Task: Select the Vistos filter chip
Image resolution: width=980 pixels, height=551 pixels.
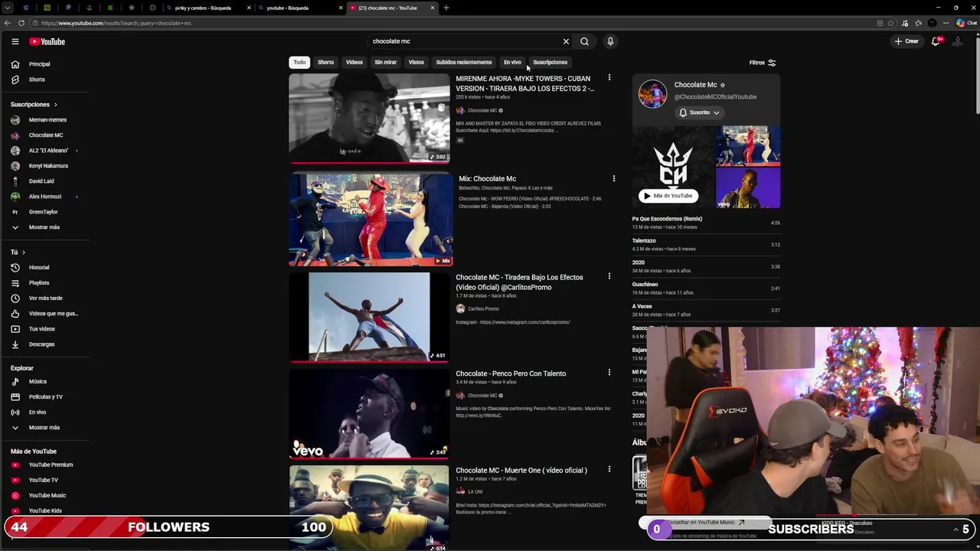Action: point(416,62)
